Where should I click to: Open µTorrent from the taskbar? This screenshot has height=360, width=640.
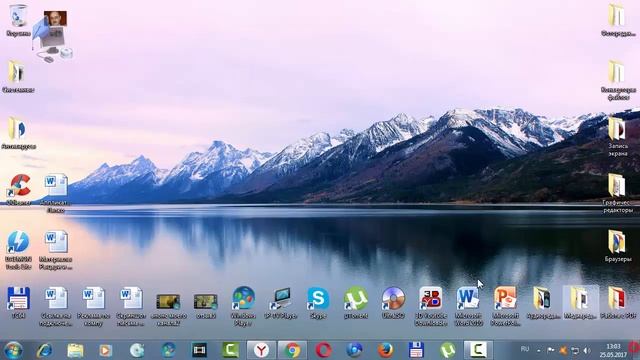(447, 350)
